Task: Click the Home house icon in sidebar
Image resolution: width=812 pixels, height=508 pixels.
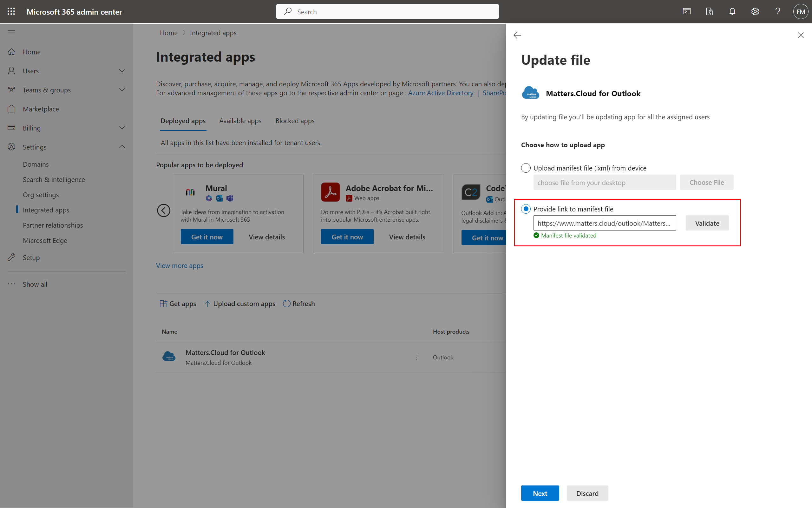Action: [11, 52]
